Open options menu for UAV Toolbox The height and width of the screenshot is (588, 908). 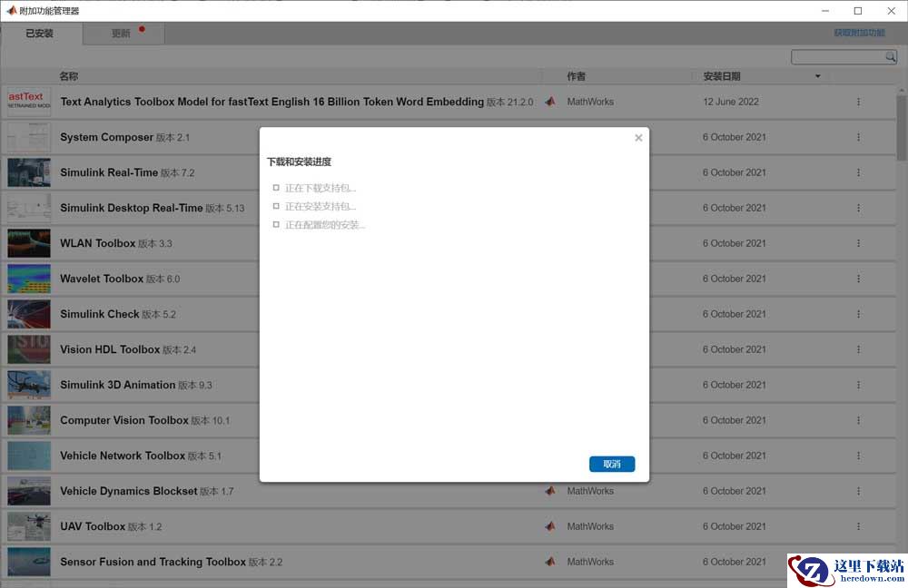pos(858,526)
